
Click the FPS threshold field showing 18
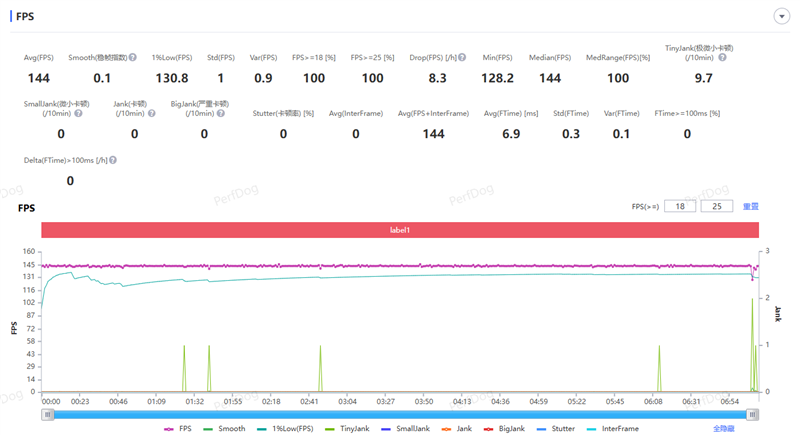coord(680,206)
